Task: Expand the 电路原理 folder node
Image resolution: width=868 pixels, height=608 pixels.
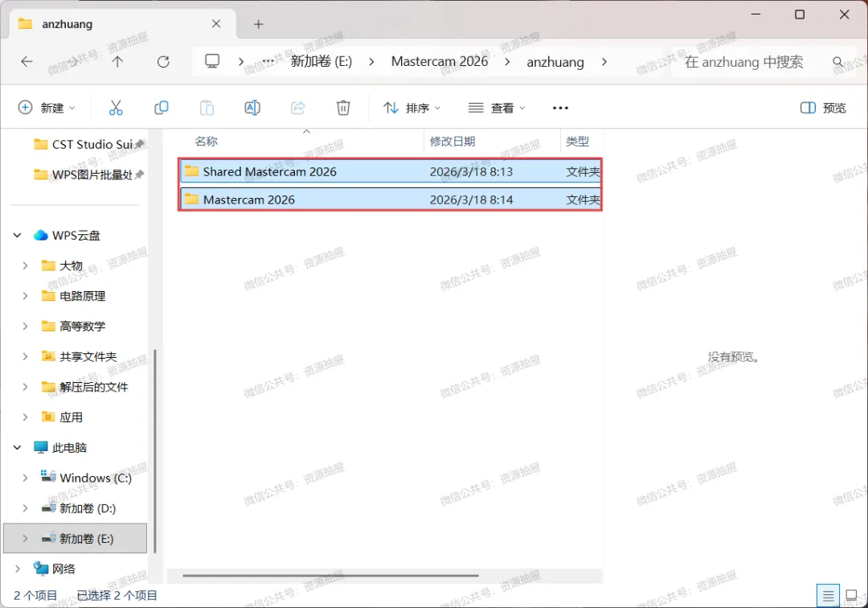Action: (25, 296)
